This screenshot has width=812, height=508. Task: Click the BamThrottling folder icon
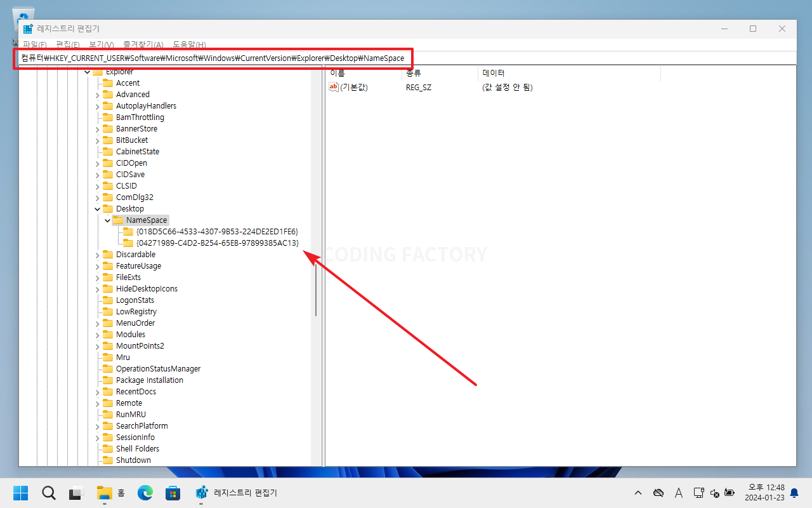tap(107, 117)
